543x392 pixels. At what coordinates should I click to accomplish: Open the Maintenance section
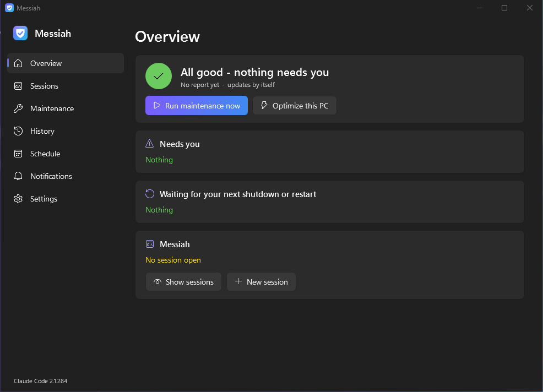[x=66, y=108]
